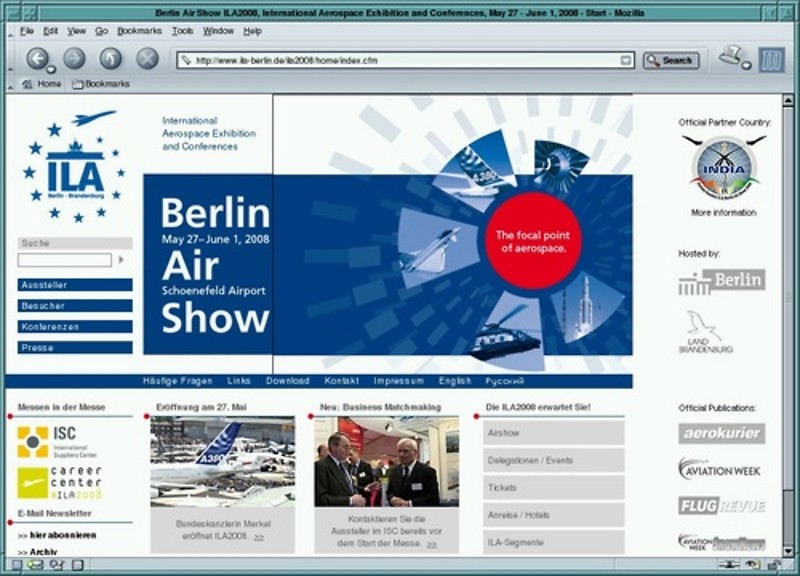Screen dimensions: 800x576
Task: Open the Kontakt link
Action: click(x=341, y=381)
